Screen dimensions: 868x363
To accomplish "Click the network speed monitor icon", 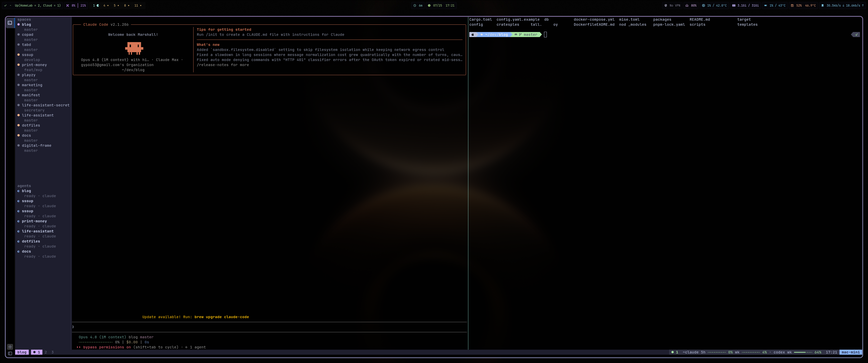I will point(823,6).
